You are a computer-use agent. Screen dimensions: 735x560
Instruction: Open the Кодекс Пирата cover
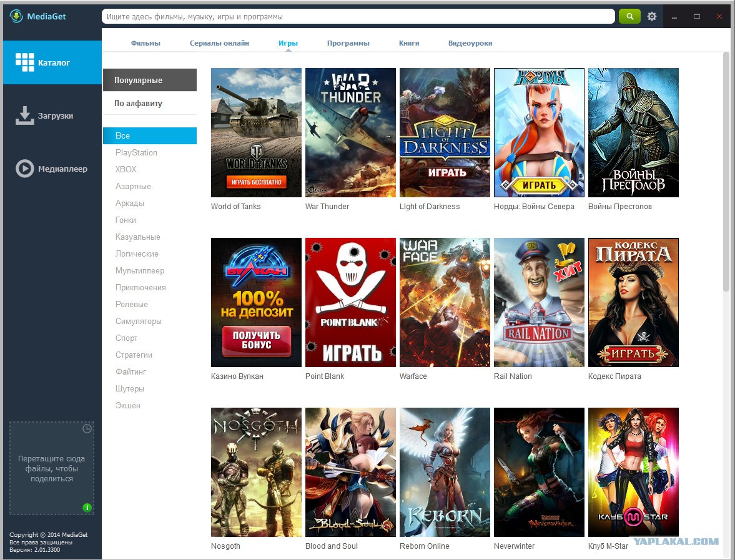tap(633, 302)
